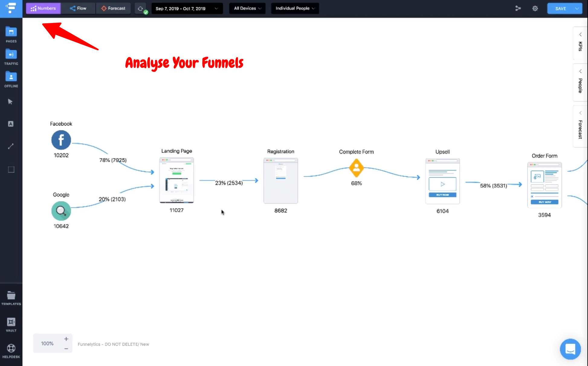The width and height of the screenshot is (588, 366).
Task: Switch to Numbers mode
Action: [x=43, y=8]
